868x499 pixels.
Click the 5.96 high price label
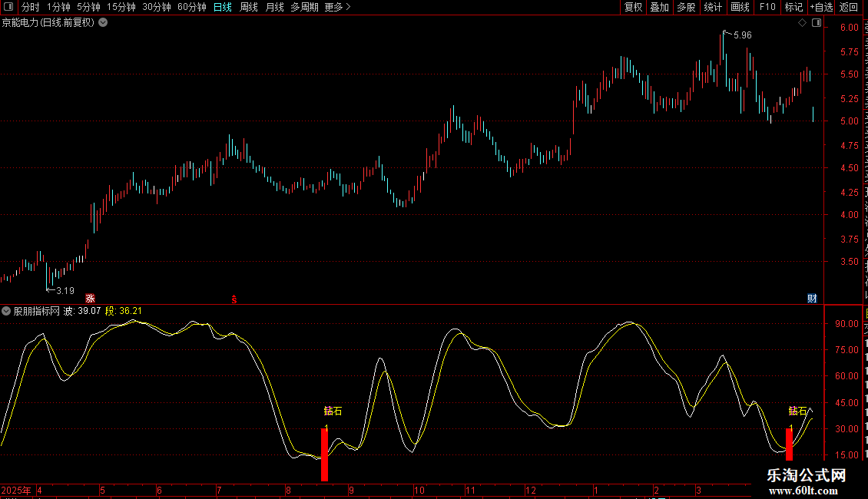coord(742,35)
